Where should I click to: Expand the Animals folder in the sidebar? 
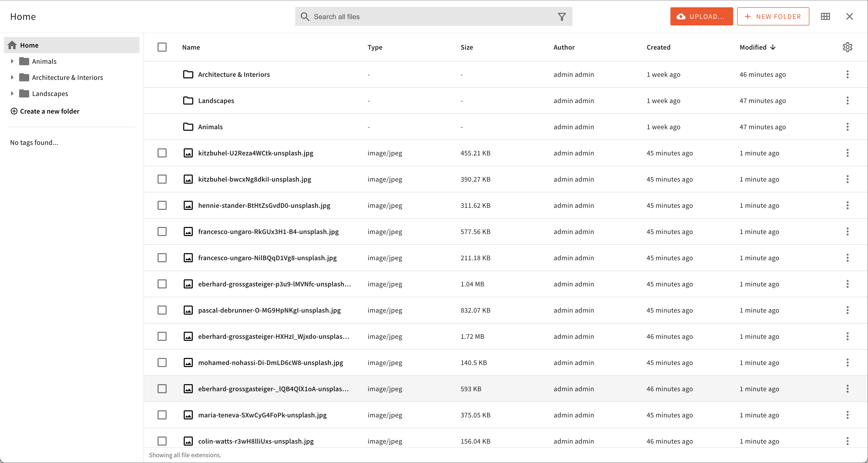(12, 61)
